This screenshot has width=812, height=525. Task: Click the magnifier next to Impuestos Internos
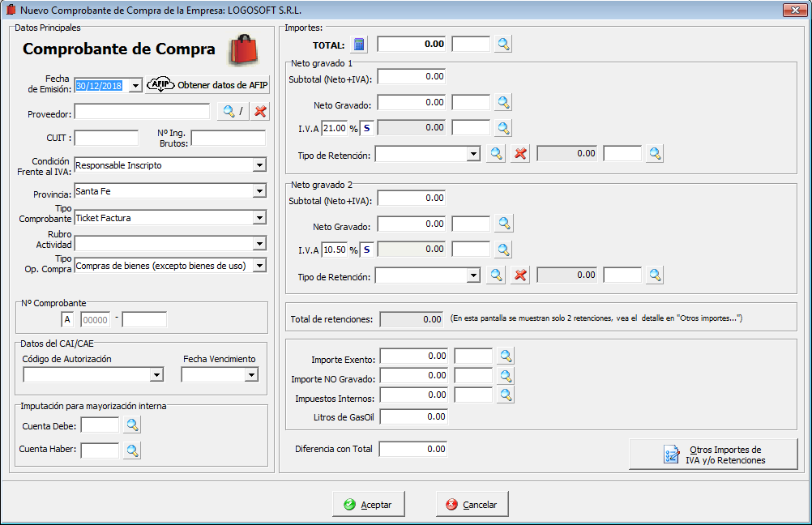click(x=506, y=395)
